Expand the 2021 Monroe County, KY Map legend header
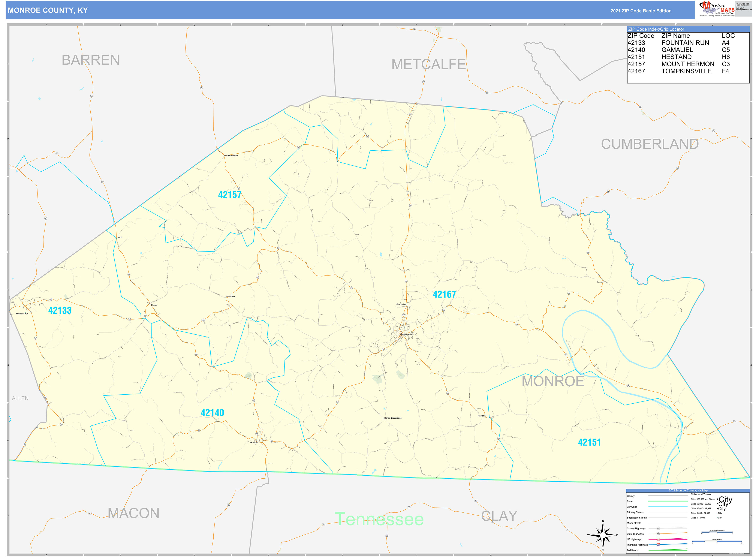756x557 pixels. [688, 490]
